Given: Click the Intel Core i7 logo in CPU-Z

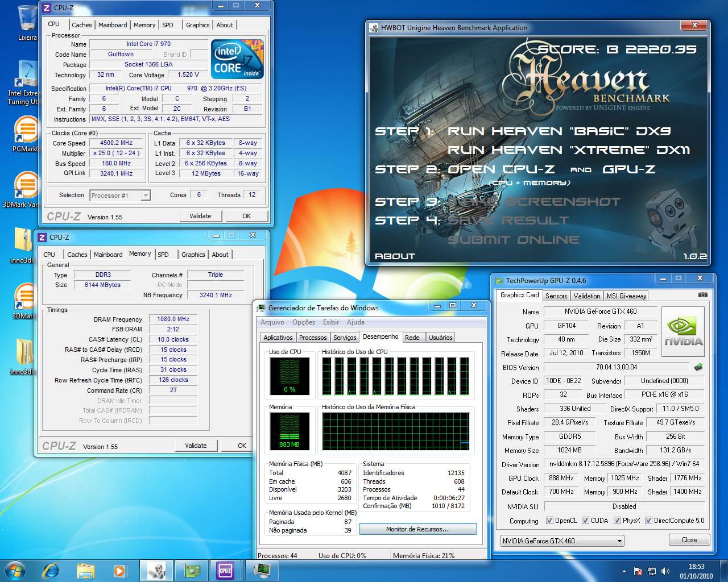Looking at the screenshot, I should (x=237, y=59).
